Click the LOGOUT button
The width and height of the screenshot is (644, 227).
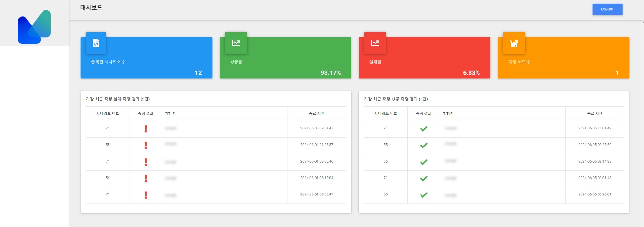tap(607, 9)
